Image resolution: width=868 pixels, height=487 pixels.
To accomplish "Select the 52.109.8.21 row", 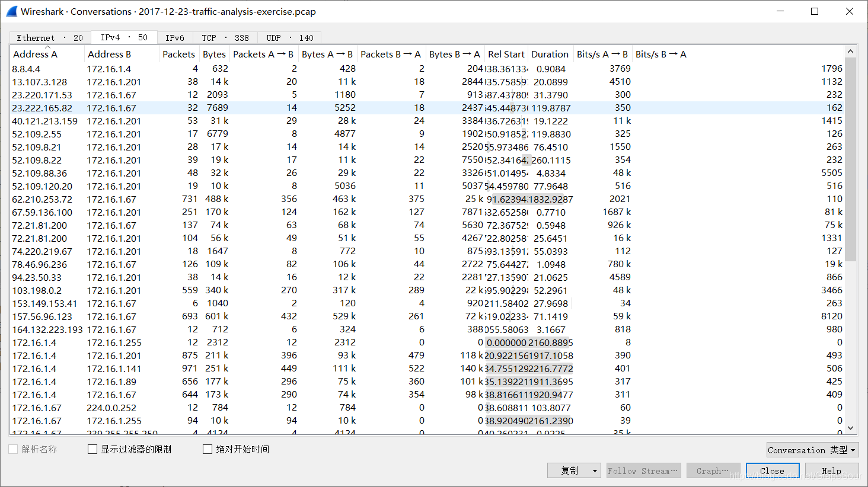I will tap(427, 147).
